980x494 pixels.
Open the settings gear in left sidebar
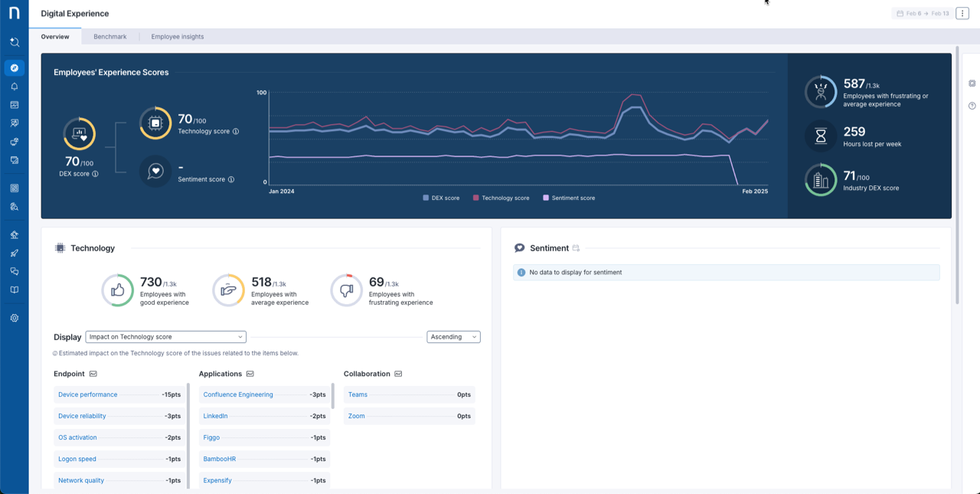14,318
